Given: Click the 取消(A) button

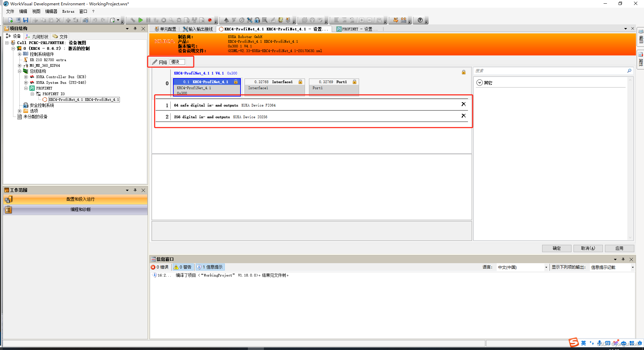Looking at the screenshot, I should (x=588, y=248).
